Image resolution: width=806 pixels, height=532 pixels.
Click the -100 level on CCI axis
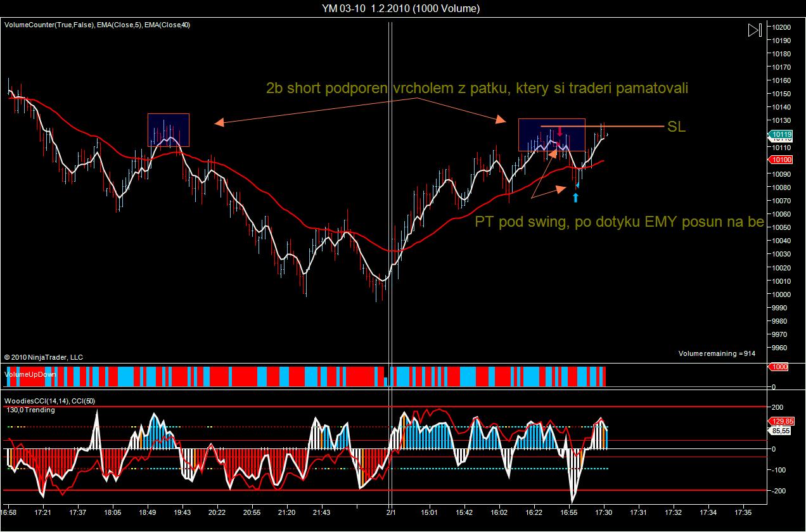778,469
